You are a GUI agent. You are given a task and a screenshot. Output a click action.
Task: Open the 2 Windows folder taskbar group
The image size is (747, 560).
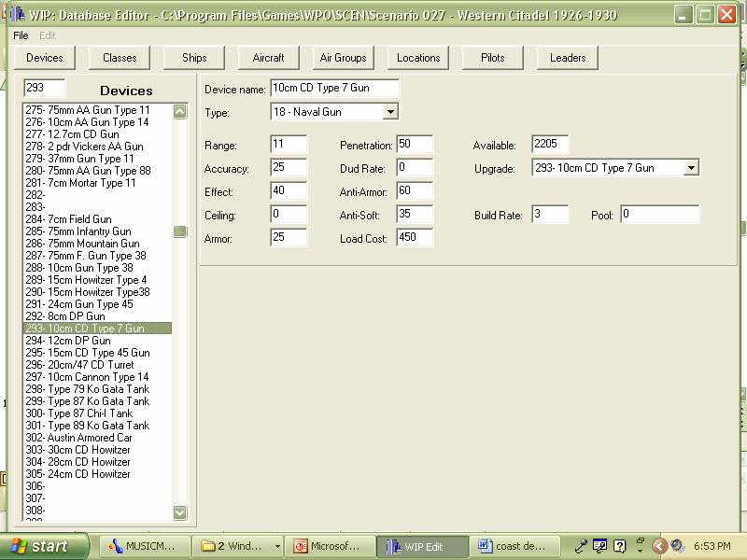coord(238,546)
